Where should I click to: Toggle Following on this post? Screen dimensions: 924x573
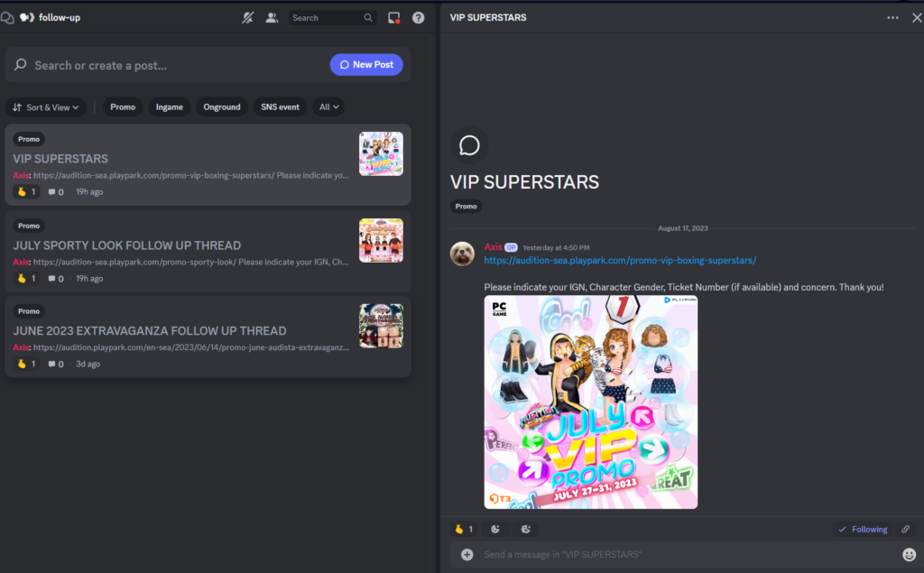[x=863, y=529]
